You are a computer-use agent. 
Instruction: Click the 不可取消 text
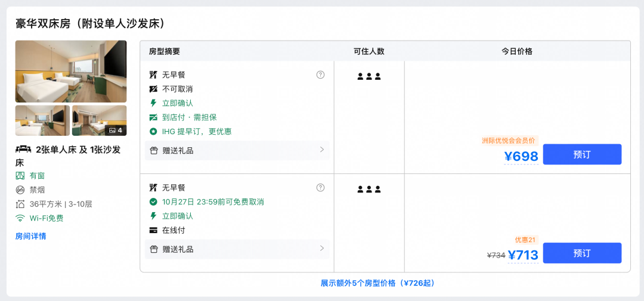(x=178, y=89)
